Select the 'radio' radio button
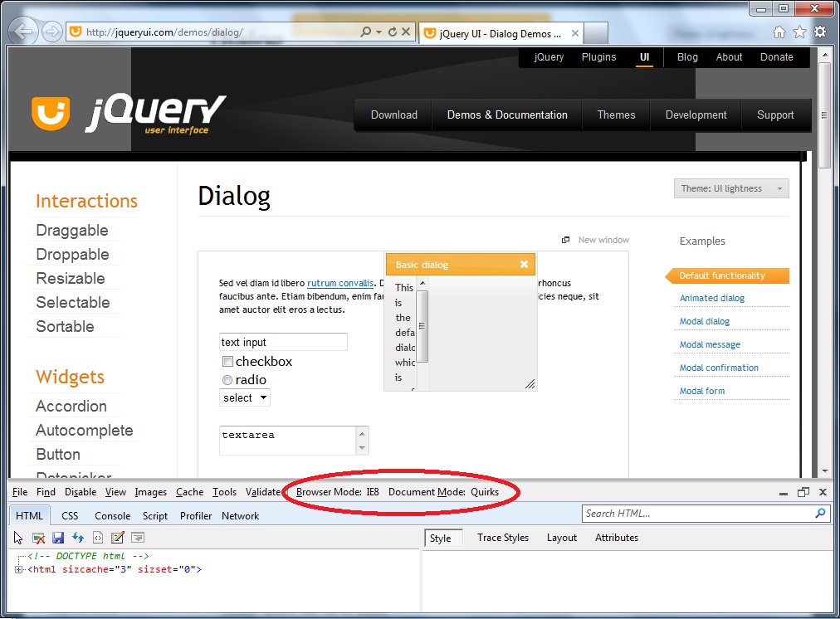Image resolution: width=840 pixels, height=619 pixels. pyautogui.click(x=227, y=380)
